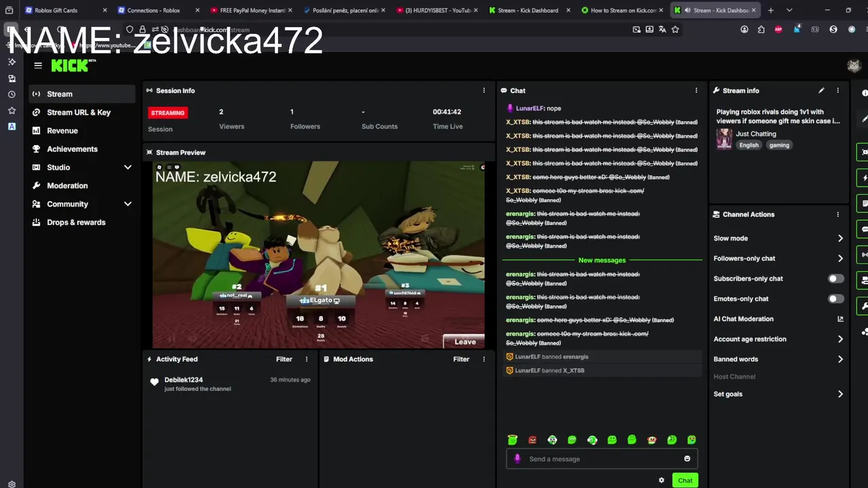The width and height of the screenshot is (868, 488).
Task: Open Moderation in sidebar
Action: (x=82, y=186)
